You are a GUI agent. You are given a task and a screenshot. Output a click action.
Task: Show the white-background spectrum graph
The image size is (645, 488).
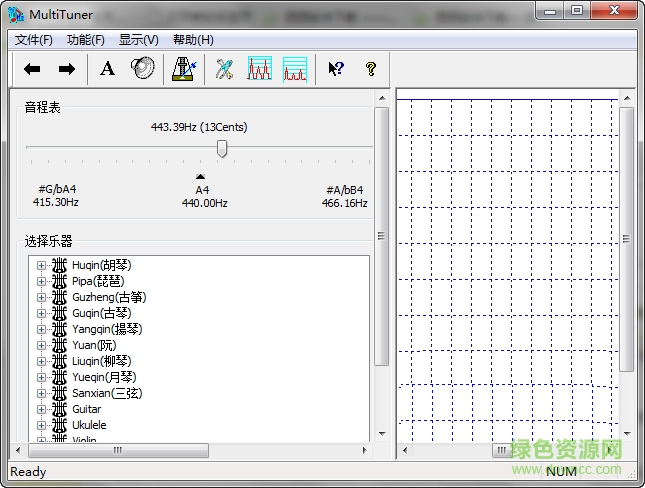click(260, 69)
